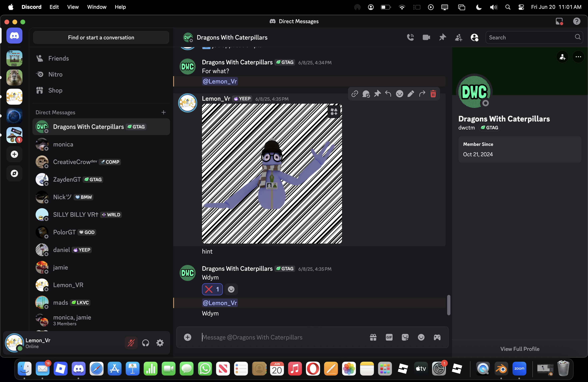Image resolution: width=588 pixels, height=382 pixels.
Task: Open the DM with monica
Action: [101, 144]
